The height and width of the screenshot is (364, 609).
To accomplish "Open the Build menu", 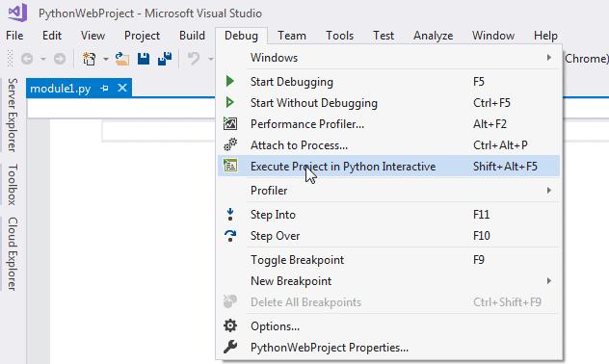I will click(x=192, y=36).
